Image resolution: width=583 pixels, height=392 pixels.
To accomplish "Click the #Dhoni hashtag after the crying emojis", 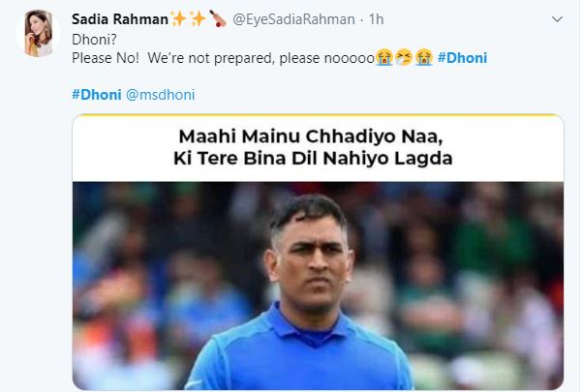I will (462, 58).
